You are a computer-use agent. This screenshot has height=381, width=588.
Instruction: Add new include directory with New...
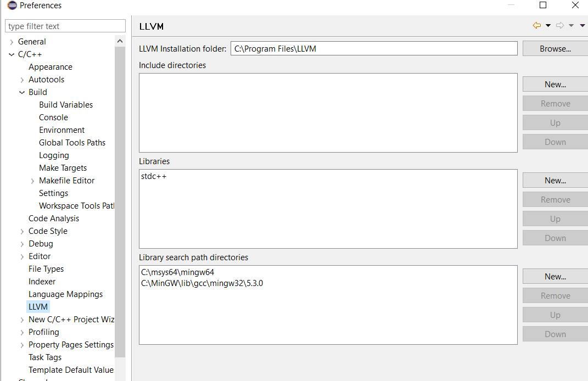[x=555, y=85]
